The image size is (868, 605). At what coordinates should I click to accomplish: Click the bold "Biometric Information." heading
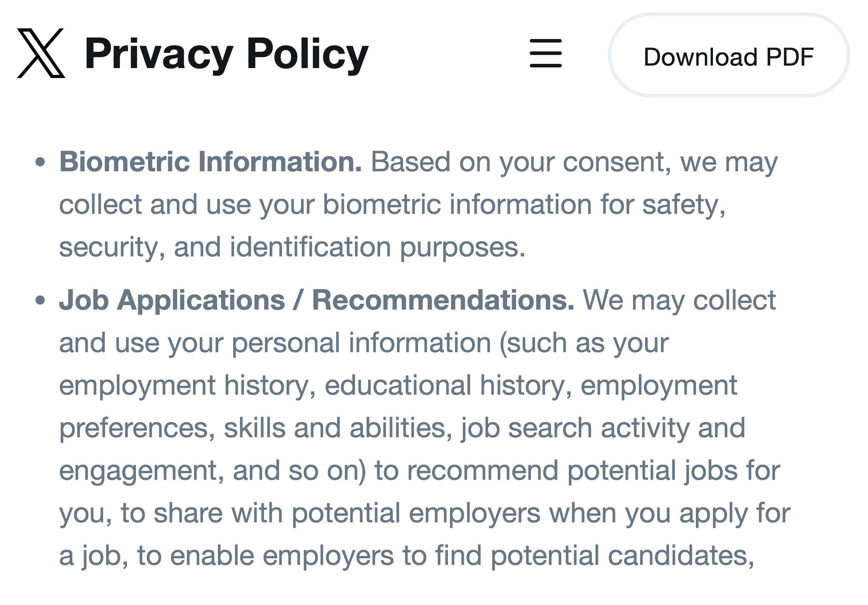point(210,162)
